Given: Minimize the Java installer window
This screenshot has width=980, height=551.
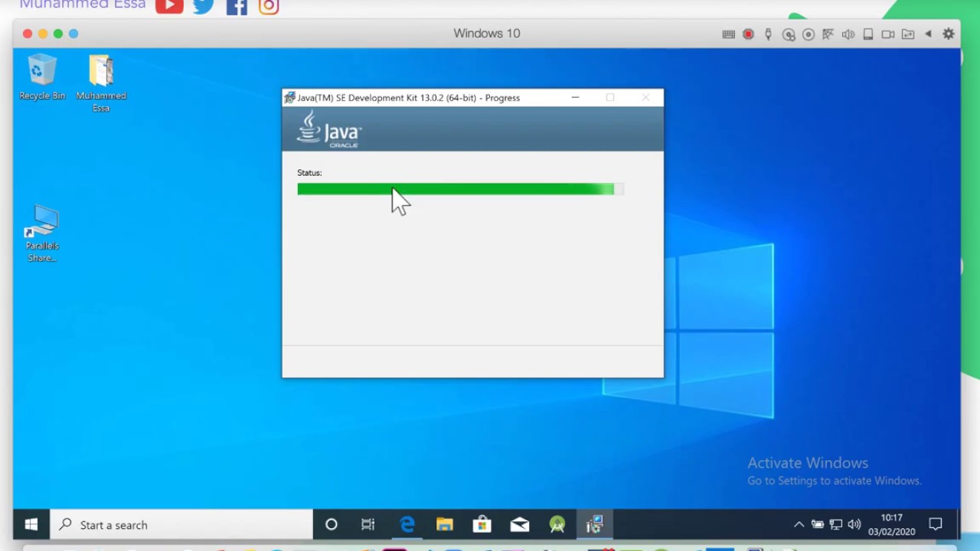Looking at the screenshot, I should tap(575, 97).
